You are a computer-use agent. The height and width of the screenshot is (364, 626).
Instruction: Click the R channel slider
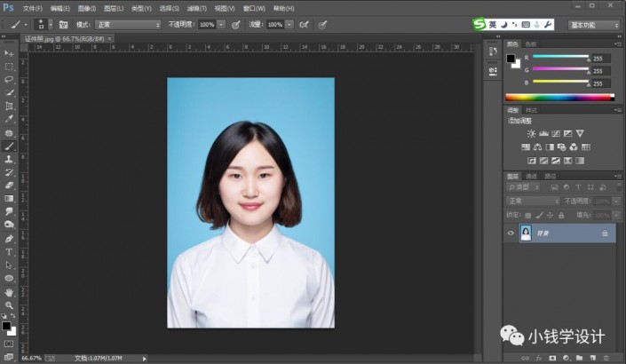point(560,57)
